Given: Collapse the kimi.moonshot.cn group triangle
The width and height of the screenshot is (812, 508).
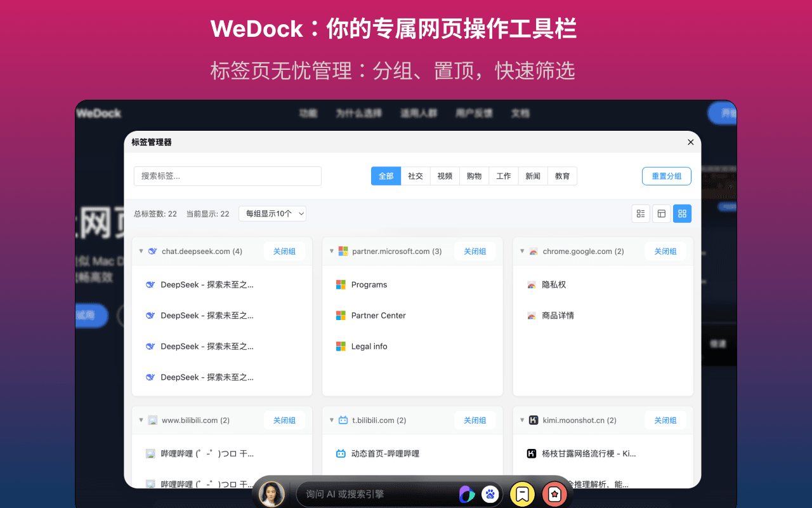Looking at the screenshot, I should pos(522,420).
